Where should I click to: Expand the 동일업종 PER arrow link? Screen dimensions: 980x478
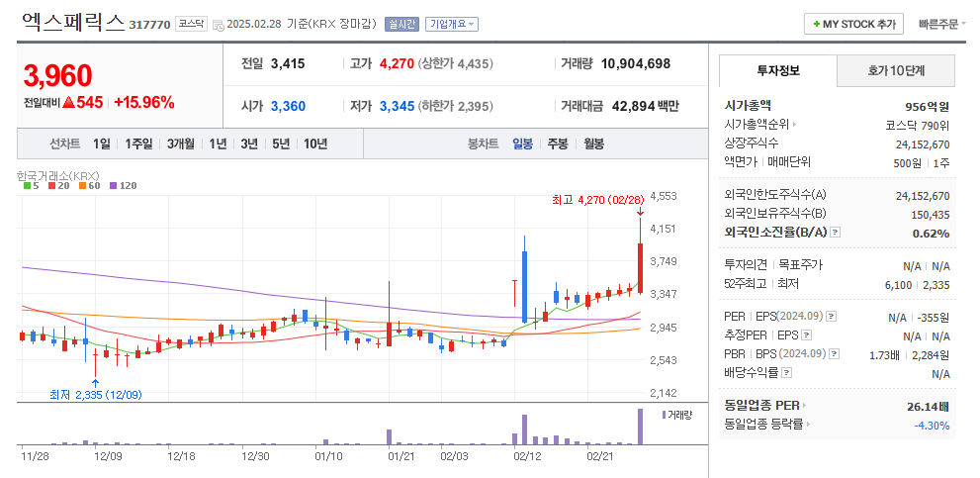point(765,406)
